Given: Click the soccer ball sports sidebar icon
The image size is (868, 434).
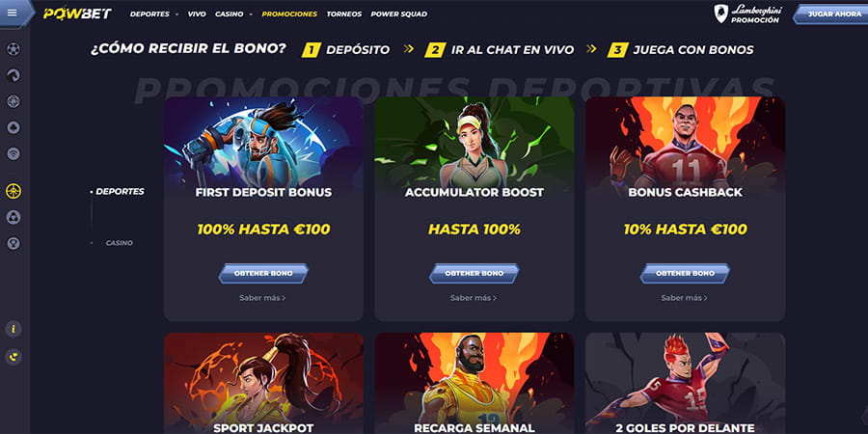Looking at the screenshot, I should [14, 49].
